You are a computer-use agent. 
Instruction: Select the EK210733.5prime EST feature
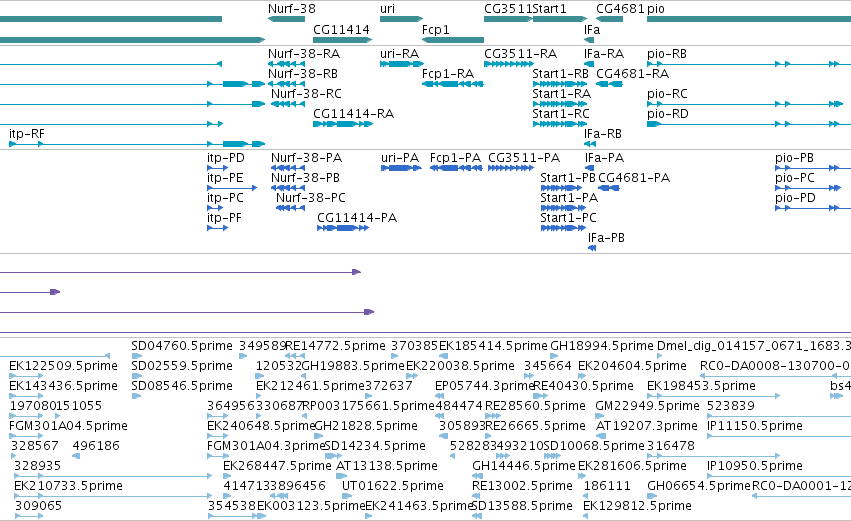tap(113, 496)
